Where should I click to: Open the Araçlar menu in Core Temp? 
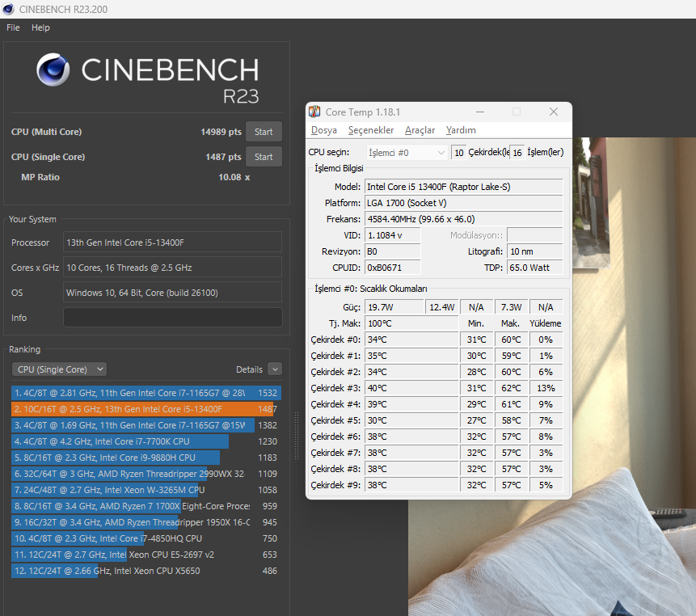[420, 130]
